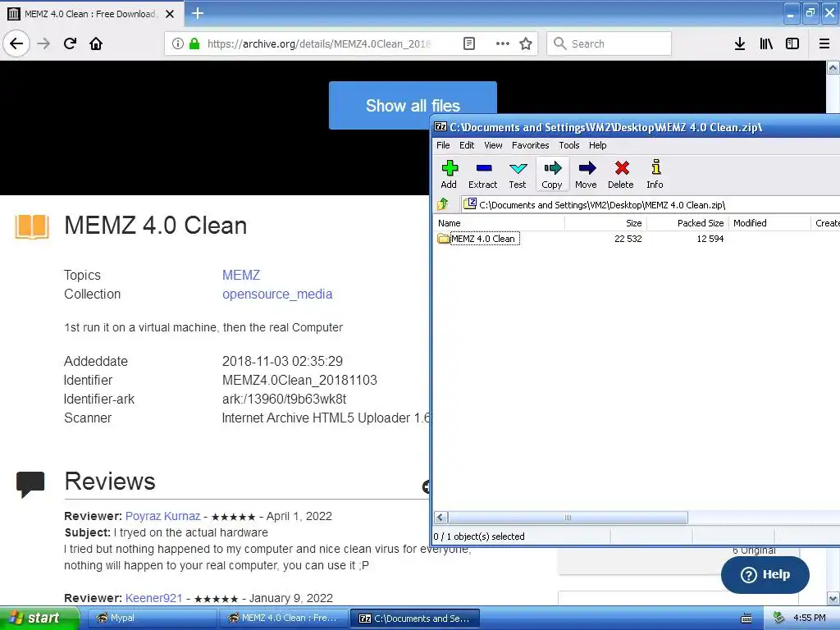Bookmark this page with the star icon

point(526,43)
